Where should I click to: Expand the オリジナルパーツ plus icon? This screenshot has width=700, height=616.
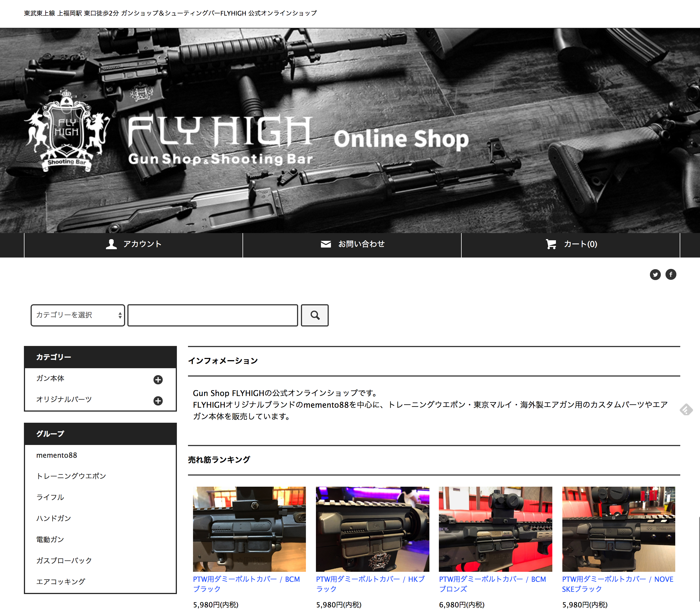tap(158, 401)
